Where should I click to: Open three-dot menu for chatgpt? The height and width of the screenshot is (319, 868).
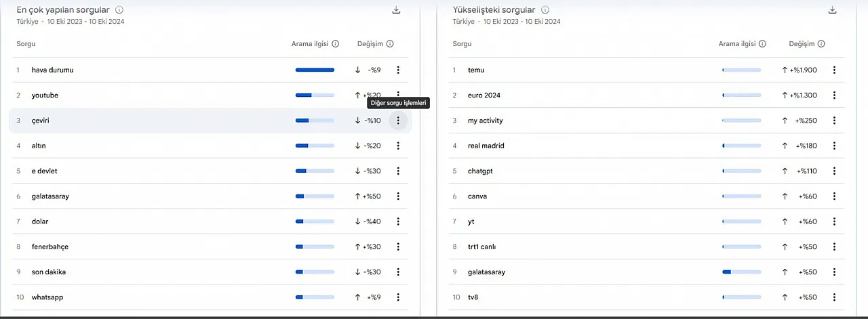point(834,171)
